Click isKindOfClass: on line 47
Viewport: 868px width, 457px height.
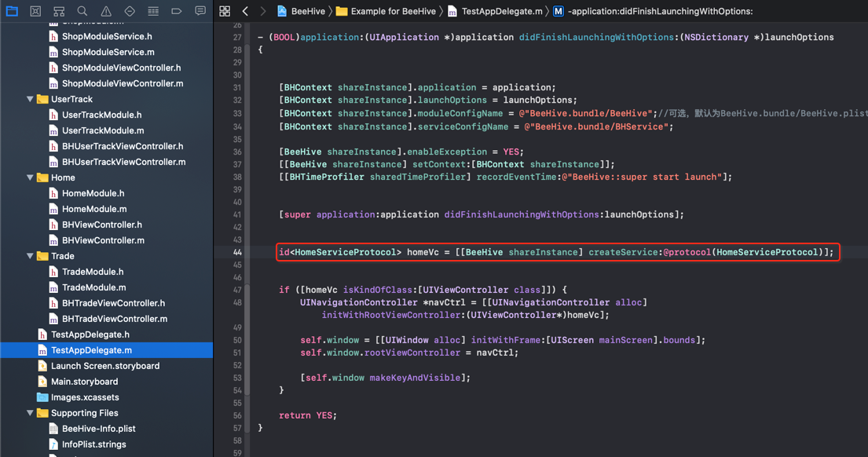[x=378, y=290]
